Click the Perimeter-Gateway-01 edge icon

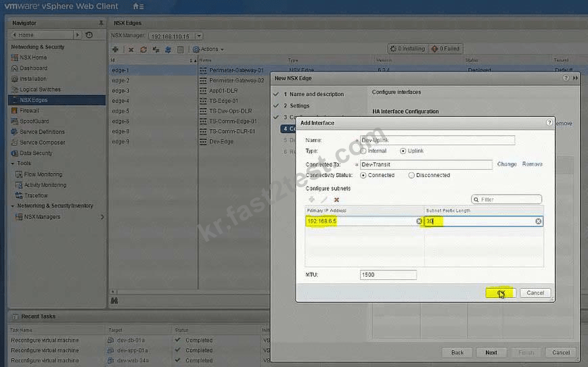[x=203, y=70]
